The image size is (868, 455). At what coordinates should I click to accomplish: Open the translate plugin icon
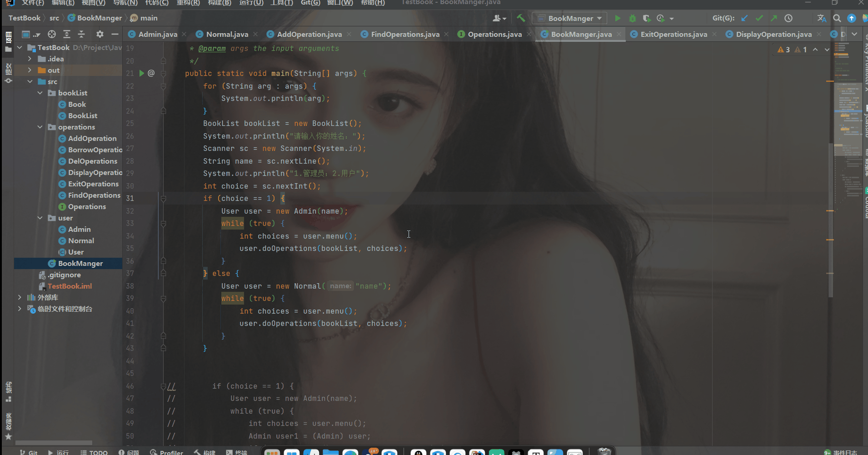(822, 18)
